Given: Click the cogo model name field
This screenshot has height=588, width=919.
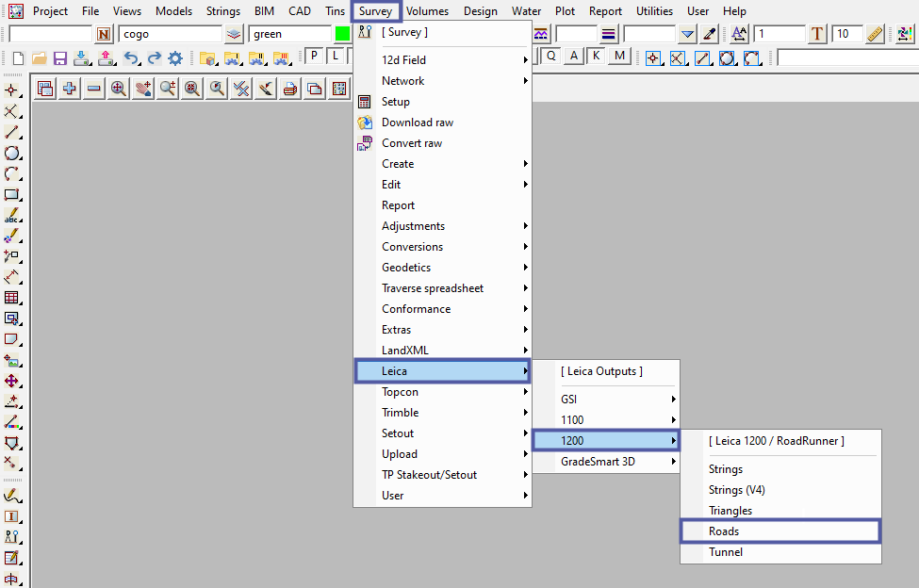Looking at the screenshot, I should point(170,35).
